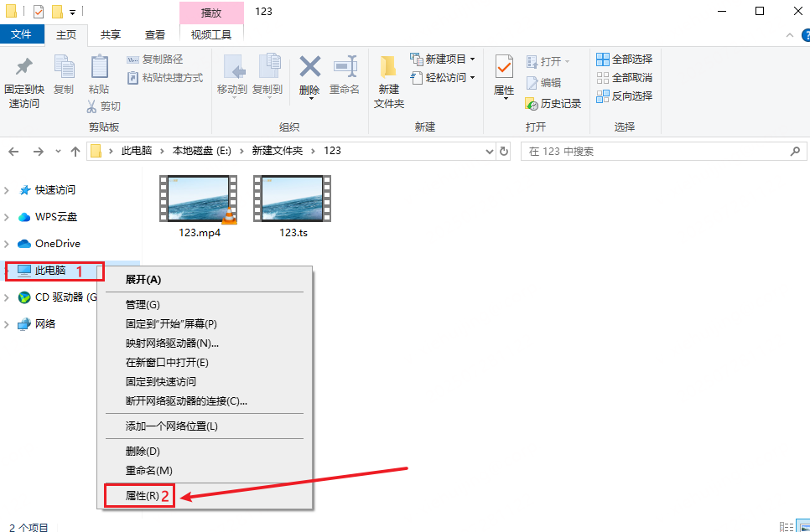The height and width of the screenshot is (532, 810).
Task: Click 本地磁盘 (E:) in the address bar
Action: click(x=202, y=151)
